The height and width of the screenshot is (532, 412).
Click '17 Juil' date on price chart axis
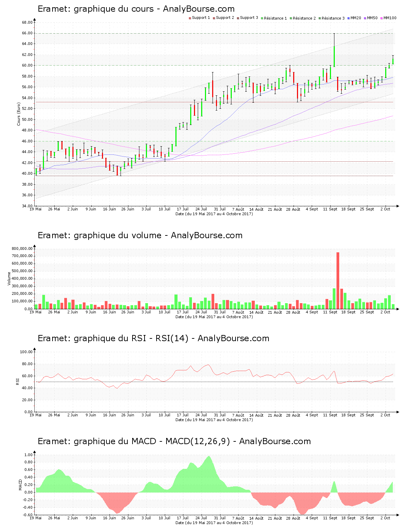coord(183,209)
